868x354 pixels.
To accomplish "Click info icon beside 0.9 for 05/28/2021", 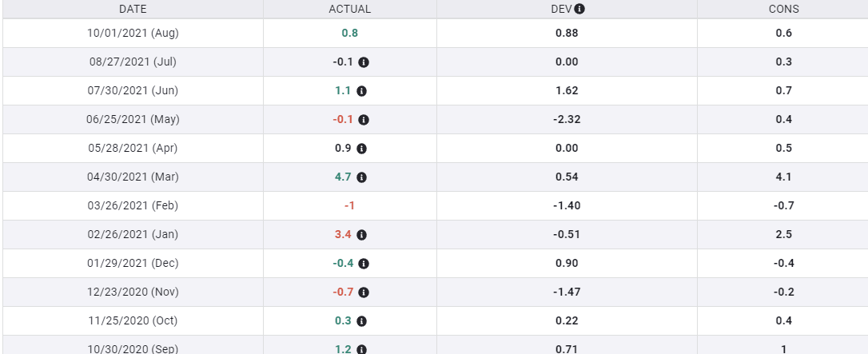I will coord(361,149).
